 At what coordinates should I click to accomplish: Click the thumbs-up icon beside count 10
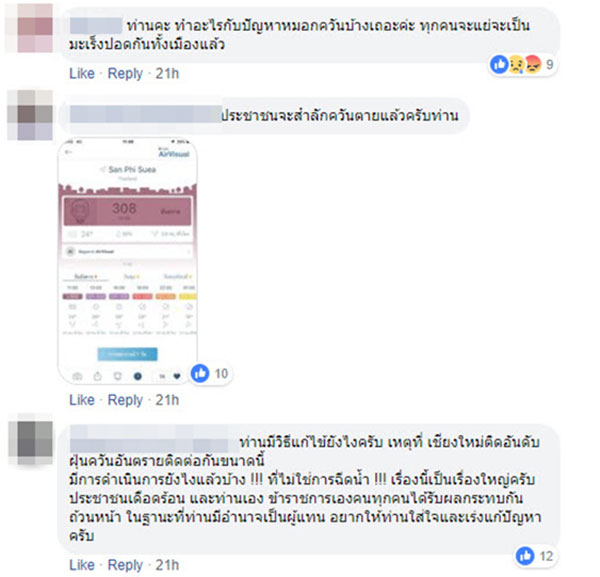click(200, 373)
